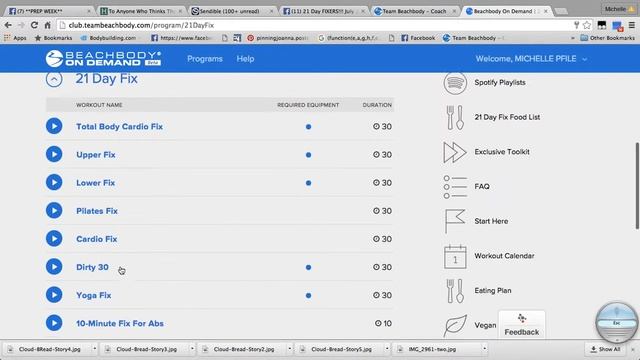The height and width of the screenshot is (360, 640).
Task: Open the Exclusive Toolkit icon
Action: click(455, 152)
